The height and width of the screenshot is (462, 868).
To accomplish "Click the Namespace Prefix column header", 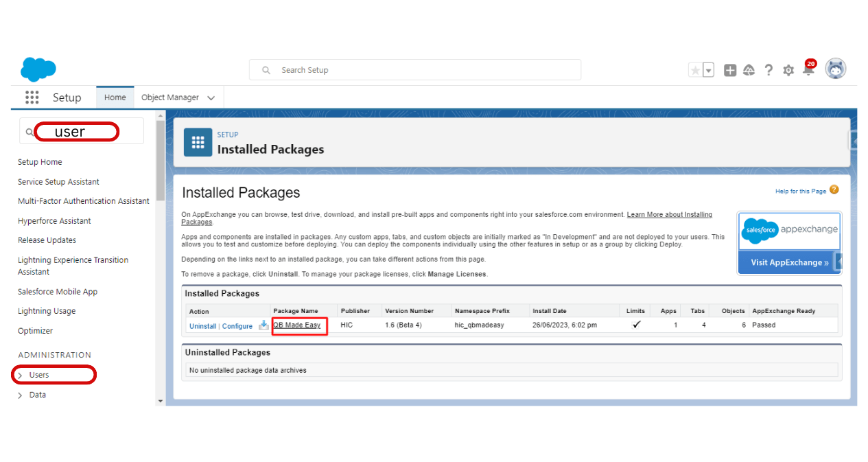I will (x=482, y=311).
